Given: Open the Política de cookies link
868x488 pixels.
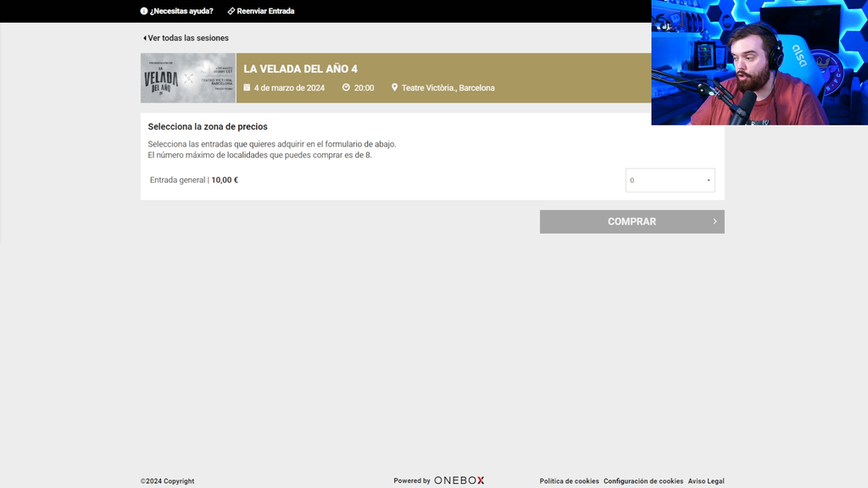Looking at the screenshot, I should 569,481.
